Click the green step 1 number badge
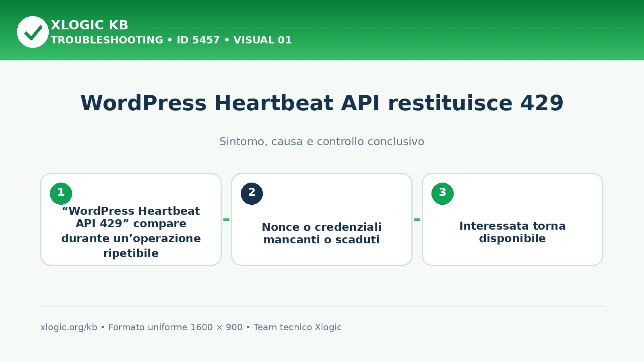The height and width of the screenshot is (362, 644). coord(61,193)
